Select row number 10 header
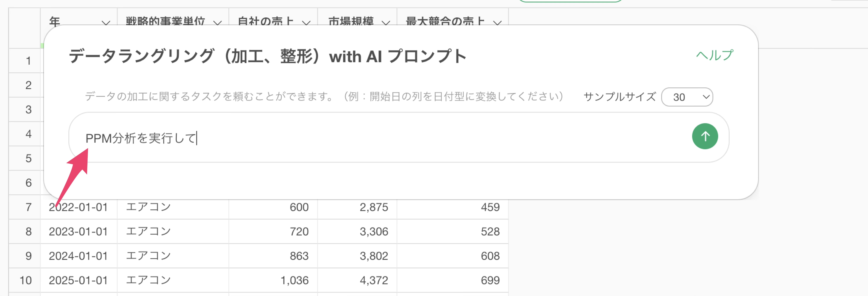This screenshot has height=296, width=868. point(26,280)
